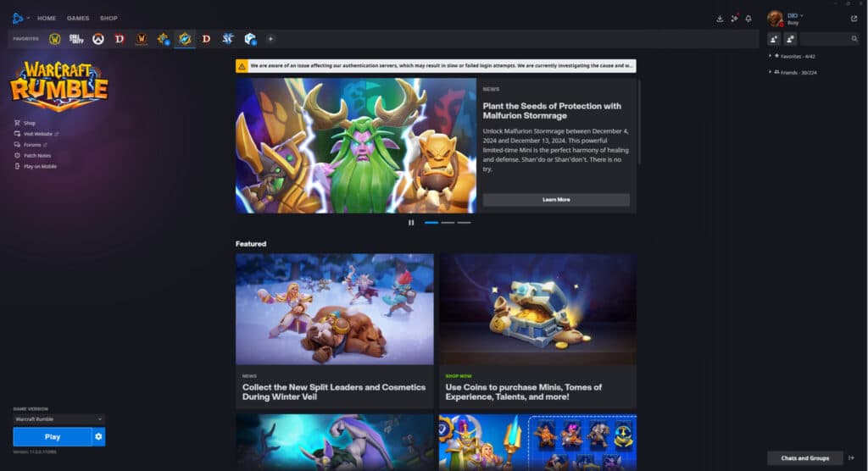Select the first carousel slide indicator
This screenshot has width=868, height=471.
click(x=431, y=223)
